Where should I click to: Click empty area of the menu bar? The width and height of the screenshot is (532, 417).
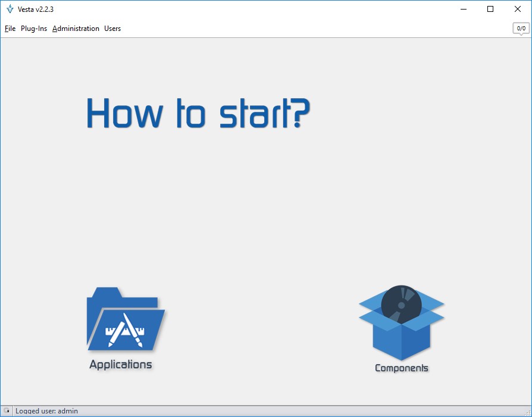[298, 29]
